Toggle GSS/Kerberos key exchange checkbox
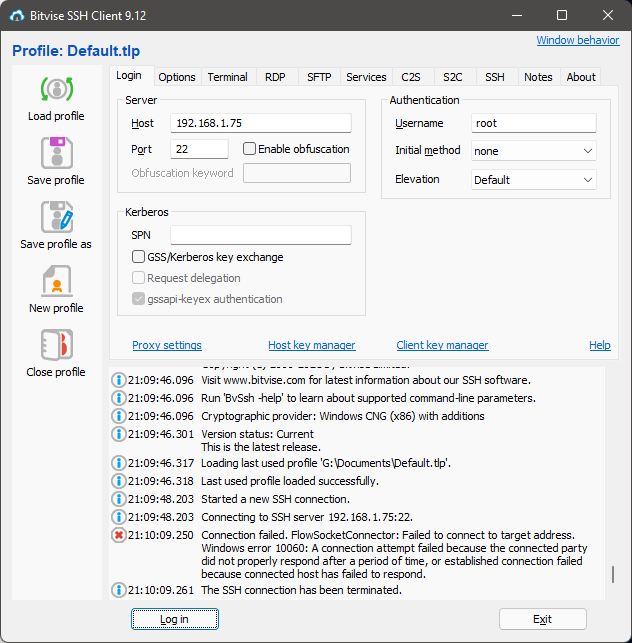 tap(139, 257)
